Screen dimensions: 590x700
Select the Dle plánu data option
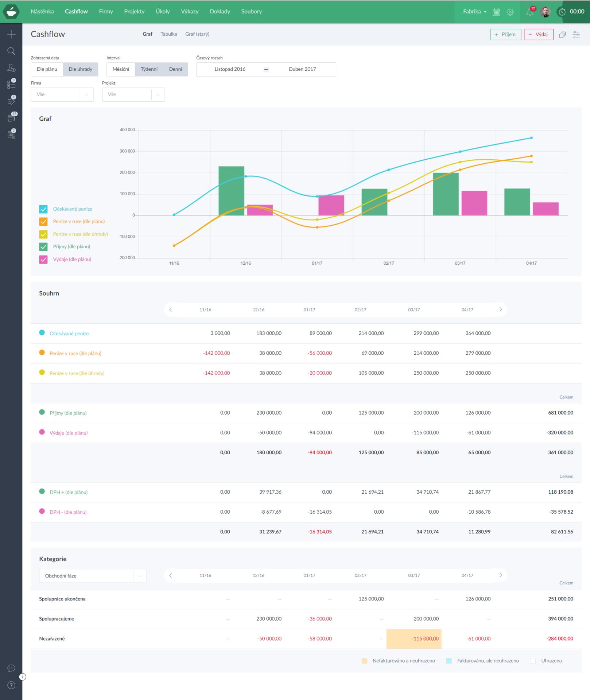pyautogui.click(x=47, y=69)
